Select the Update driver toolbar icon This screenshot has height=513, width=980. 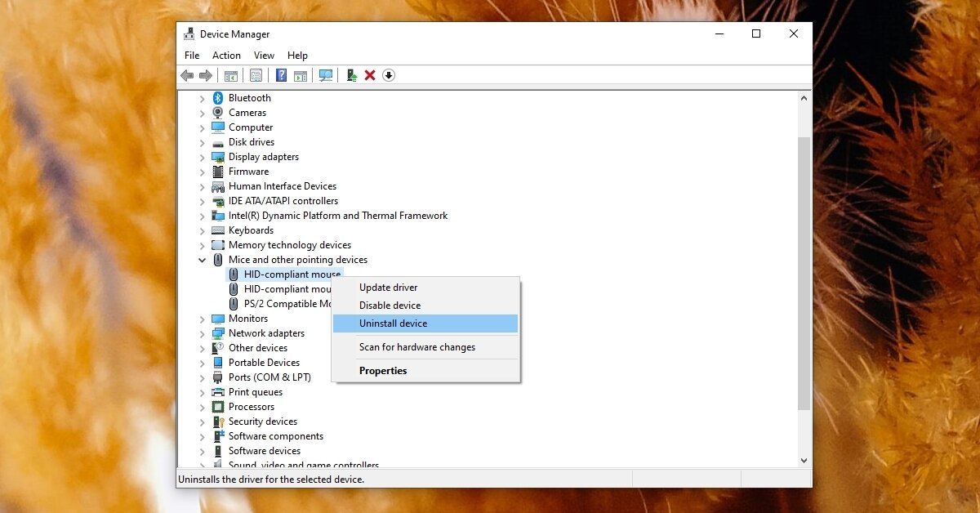coord(351,74)
